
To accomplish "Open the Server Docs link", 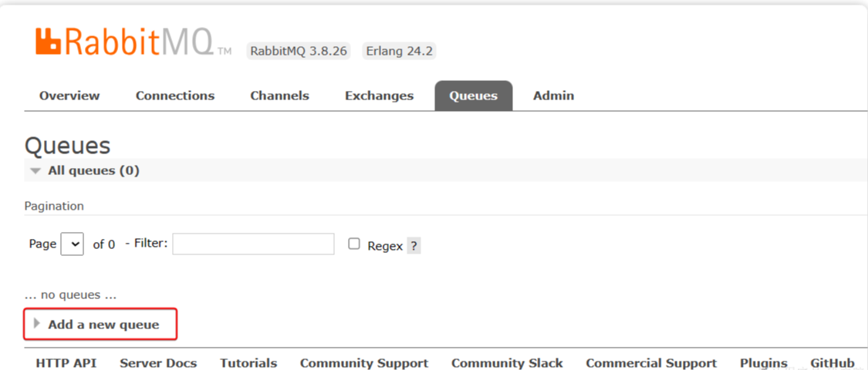I will (158, 363).
